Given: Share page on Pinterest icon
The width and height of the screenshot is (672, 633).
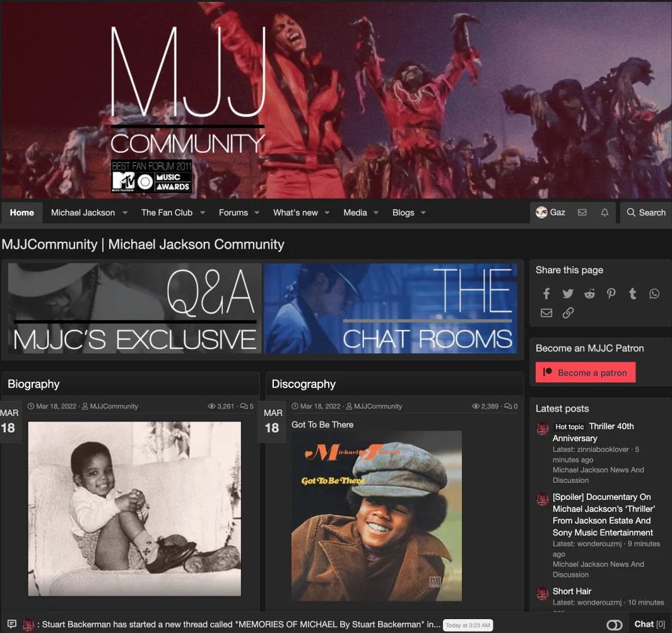Looking at the screenshot, I should (x=611, y=293).
